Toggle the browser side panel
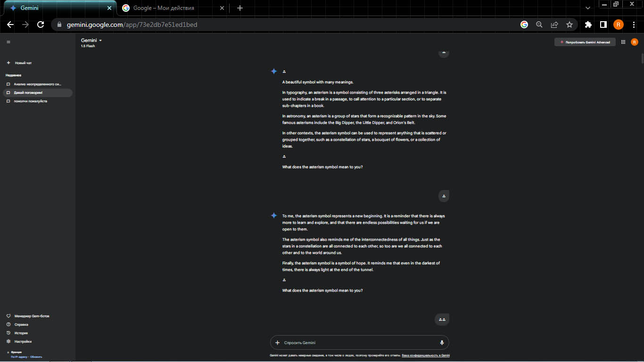The image size is (644, 362). tap(603, 25)
